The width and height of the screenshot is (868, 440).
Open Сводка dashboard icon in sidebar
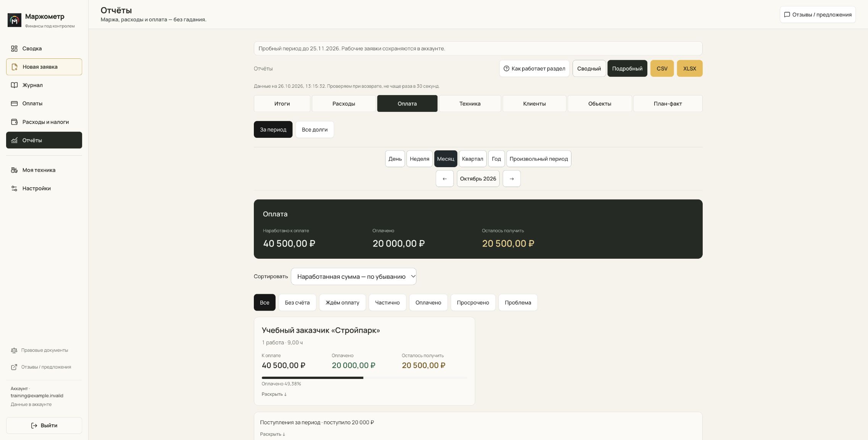tap(14, 48)
